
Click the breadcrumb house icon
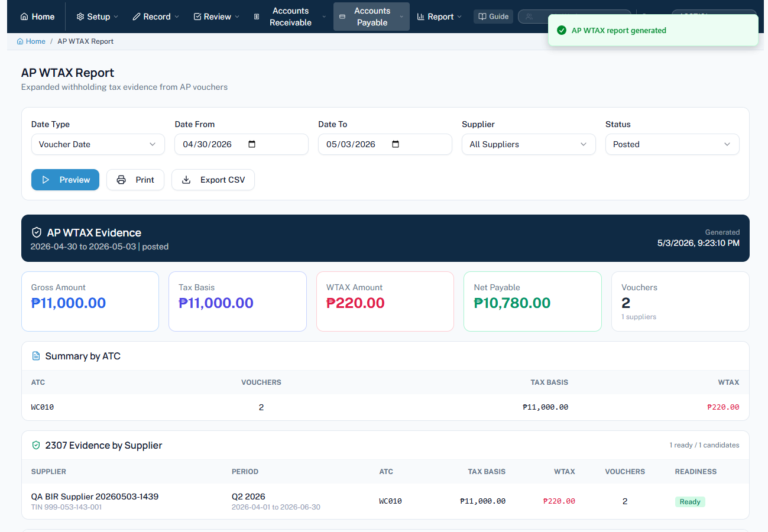20,41
